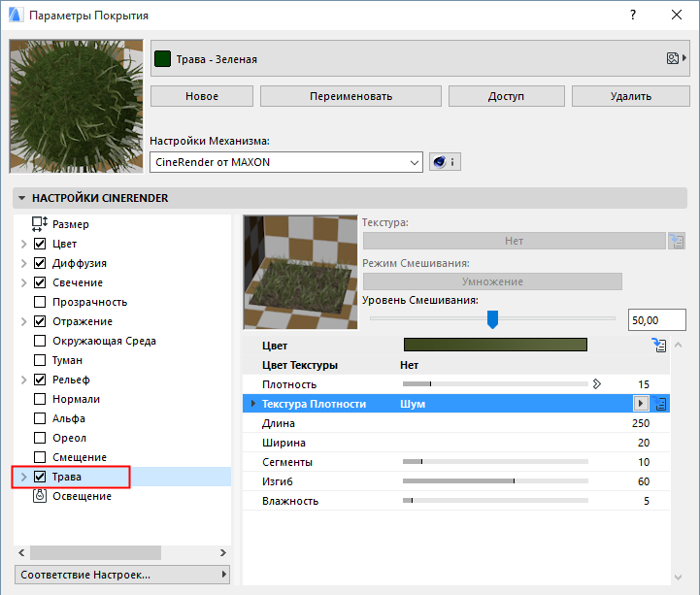Click the Переименовать button
This screenshot has height=595, width=700.
click(350, 96)
